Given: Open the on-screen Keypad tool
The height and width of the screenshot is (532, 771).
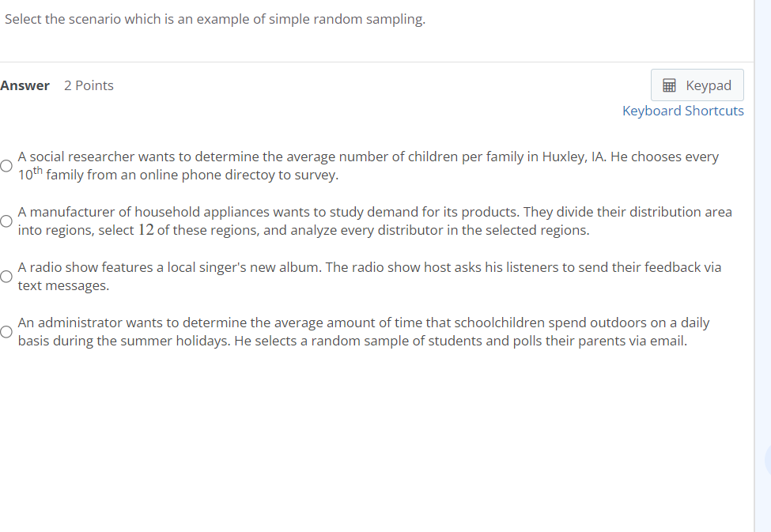Looking at the screenshot, I should (697, 85).
